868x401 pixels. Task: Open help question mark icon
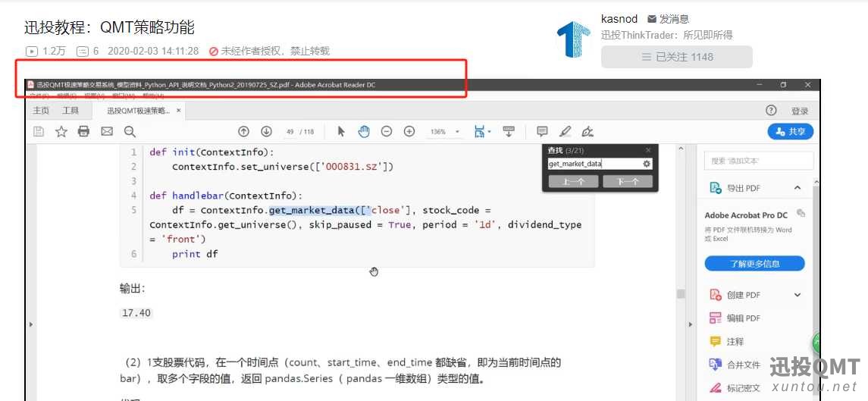click(771, 110)
